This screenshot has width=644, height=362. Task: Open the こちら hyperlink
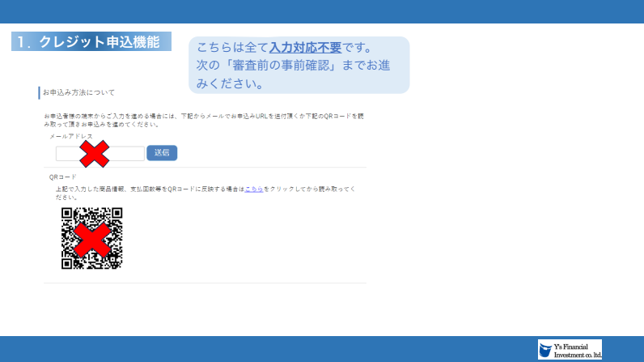[x=253, y=189]
